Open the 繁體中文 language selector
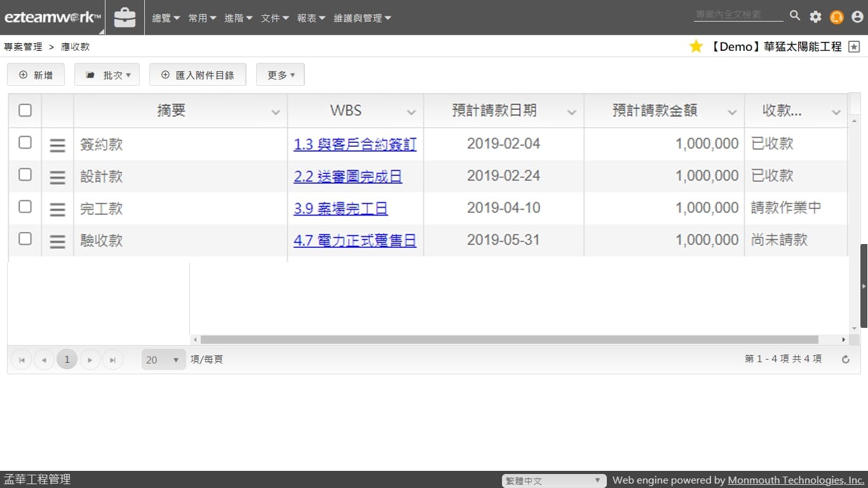This screenshot has width=868, height=488. pos(553,481)
